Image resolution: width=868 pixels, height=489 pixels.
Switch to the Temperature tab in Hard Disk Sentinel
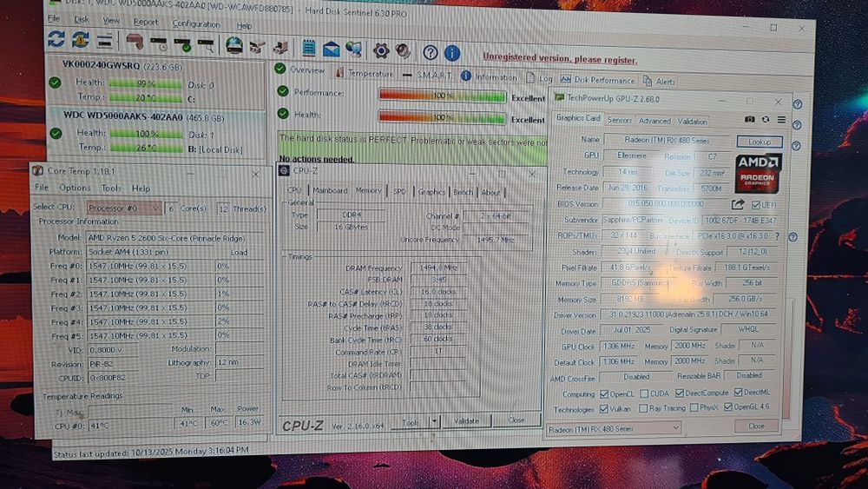pos(365,73)
